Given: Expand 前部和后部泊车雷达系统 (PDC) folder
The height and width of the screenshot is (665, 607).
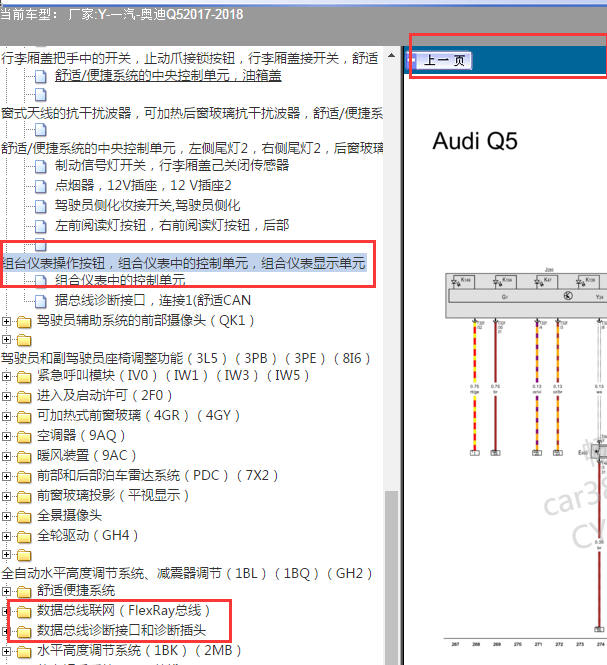Looking at the screenshot, I should [x=6, y=476].
